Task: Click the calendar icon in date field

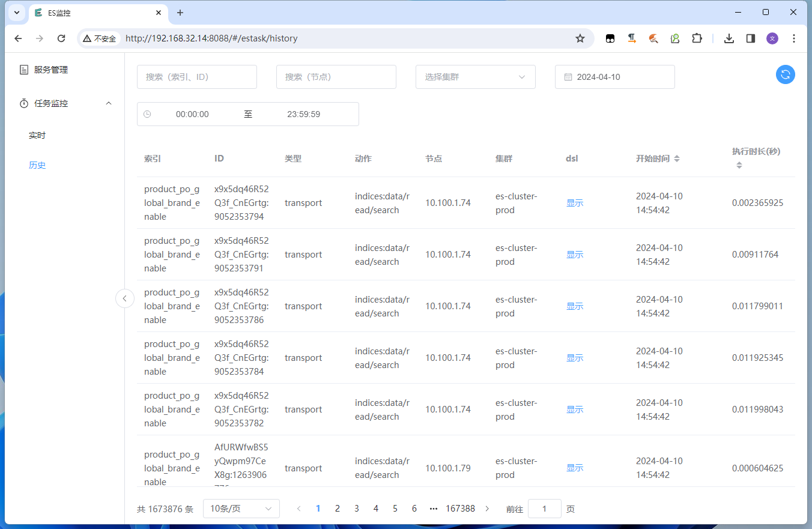Action: (568, 77)
